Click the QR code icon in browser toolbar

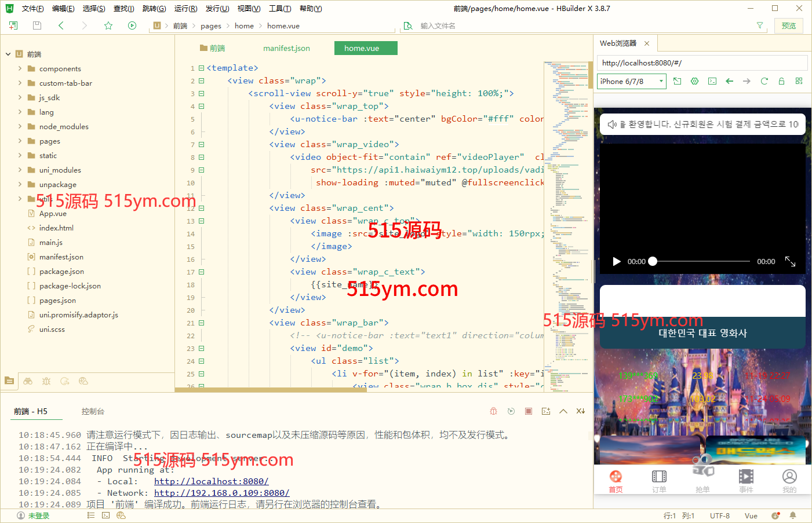point(799,81)
